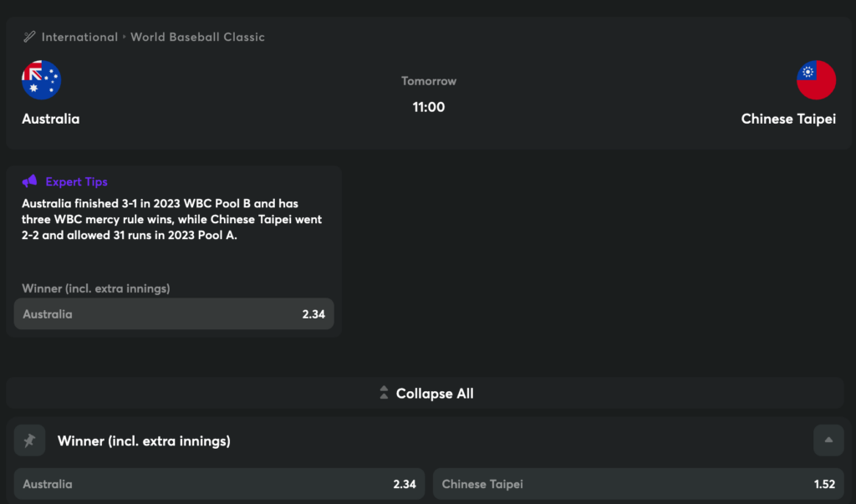
Task: Click the 11:00 match start time
Action: 428,107
